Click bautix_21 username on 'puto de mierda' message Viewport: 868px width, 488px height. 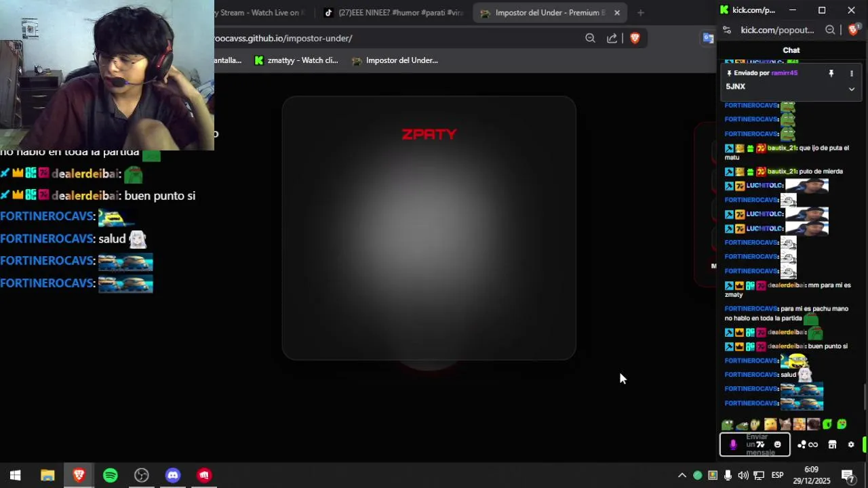coord(782,171)
